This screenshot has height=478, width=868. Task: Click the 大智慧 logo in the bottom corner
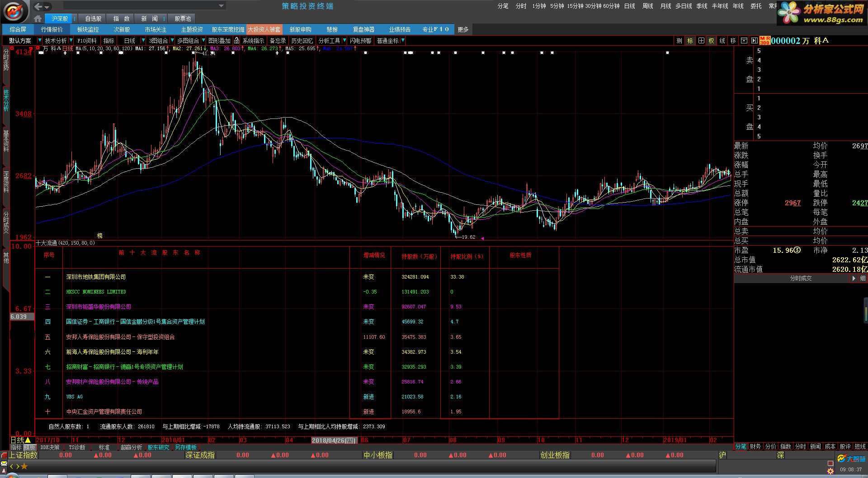point(851,459)
